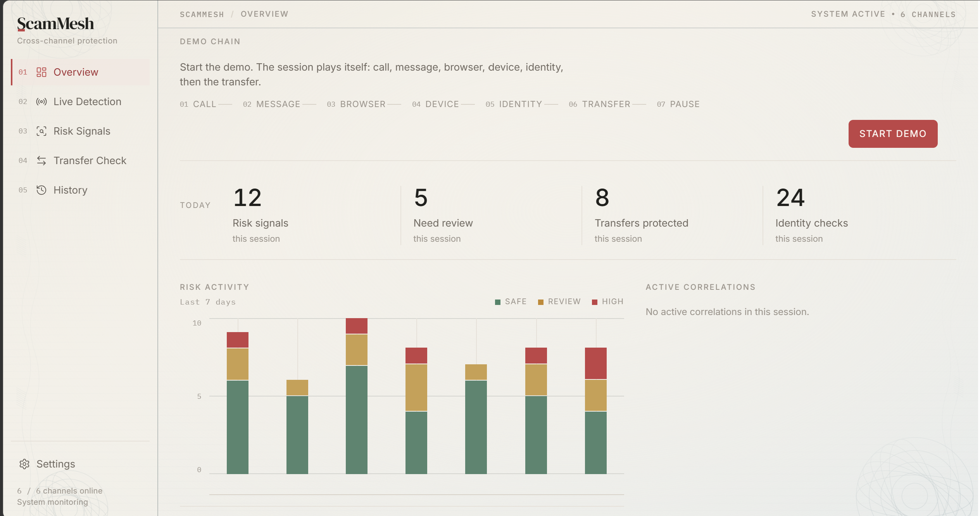Start the demo session
Image resolution: width=980 pixels, height=516 pixels.
pyautogui.click(x=893, y=134)
